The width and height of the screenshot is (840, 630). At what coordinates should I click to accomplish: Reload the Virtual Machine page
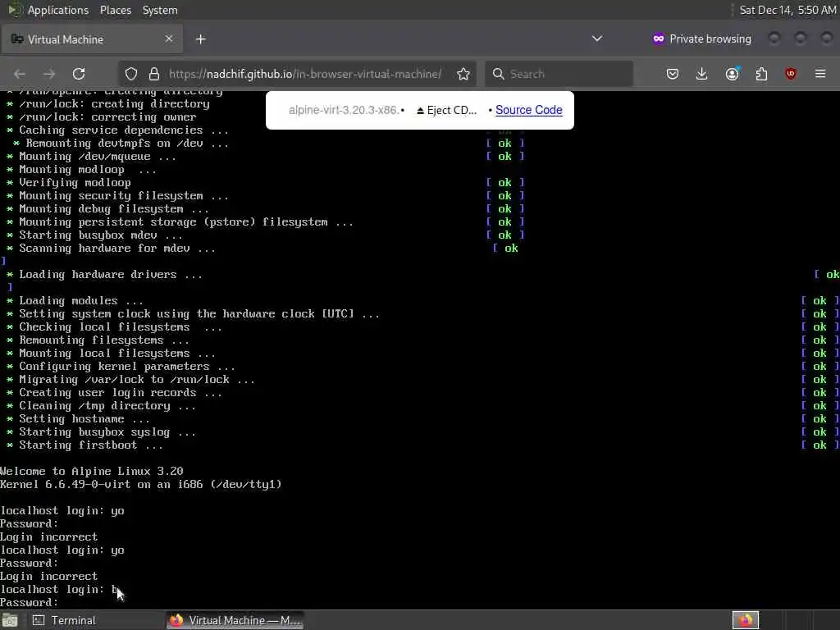pos(79,74)
